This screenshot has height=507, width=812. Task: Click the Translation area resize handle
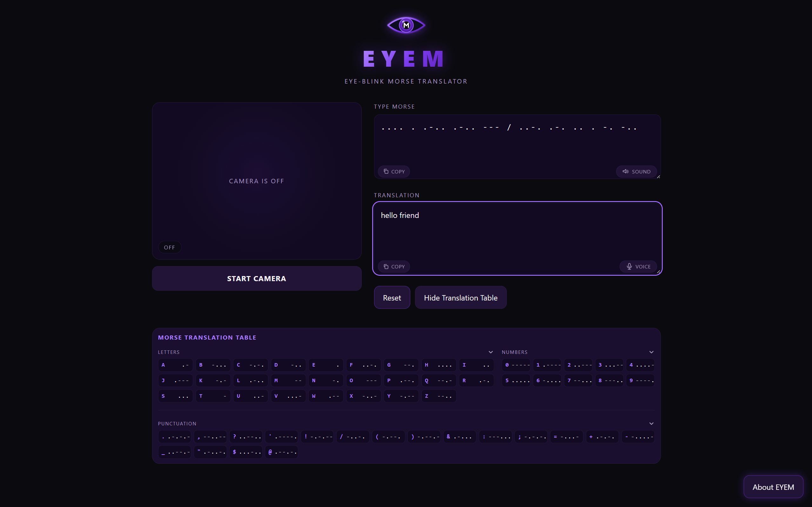pyautogui.click(x=658, y=272)
